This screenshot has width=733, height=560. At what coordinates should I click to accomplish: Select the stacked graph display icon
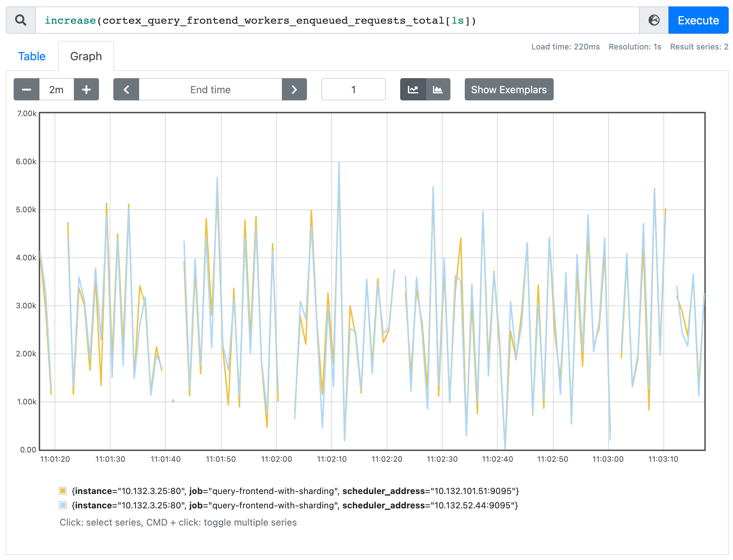pos(438,89)
